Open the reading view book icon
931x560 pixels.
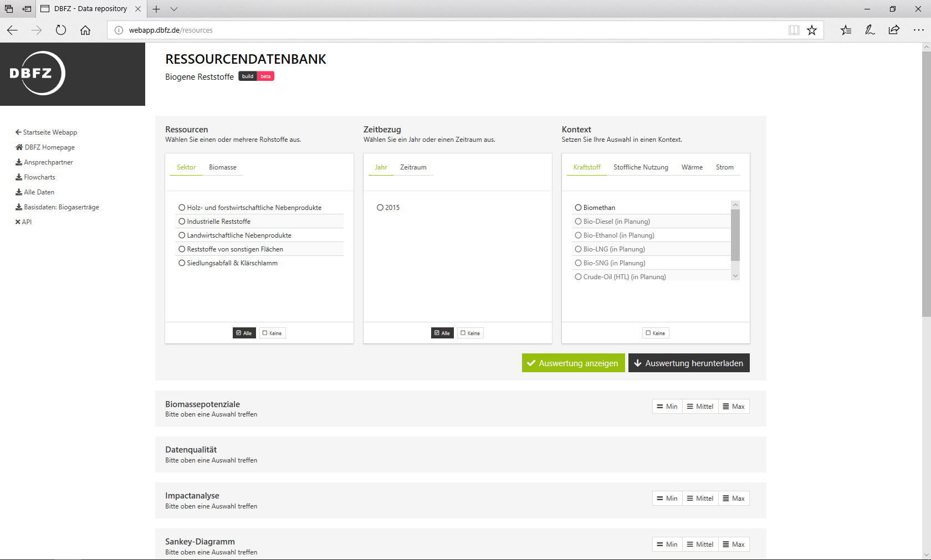tap(794, 30)
